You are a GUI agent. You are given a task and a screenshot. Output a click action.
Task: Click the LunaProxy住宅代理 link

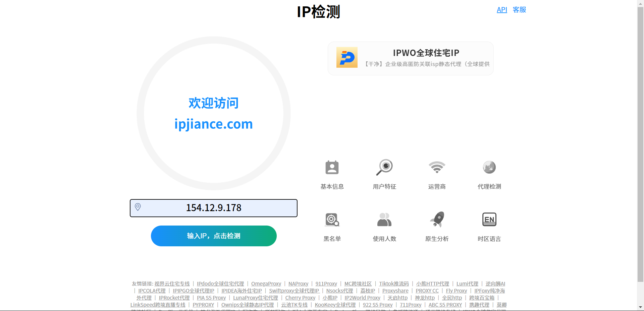point(256,298)
